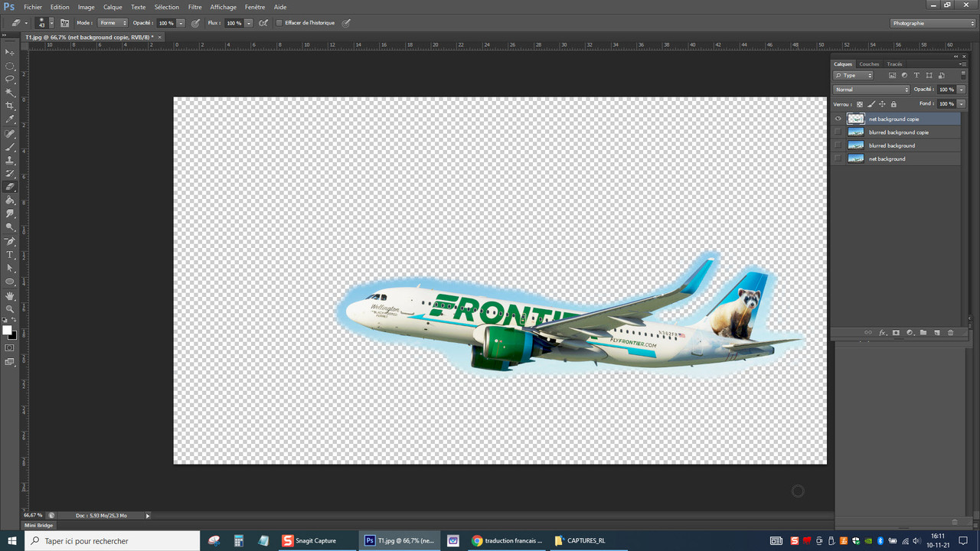Open the Mini Bridge panel tab
This screenshot has width=980, height=551.
[39, 525]
